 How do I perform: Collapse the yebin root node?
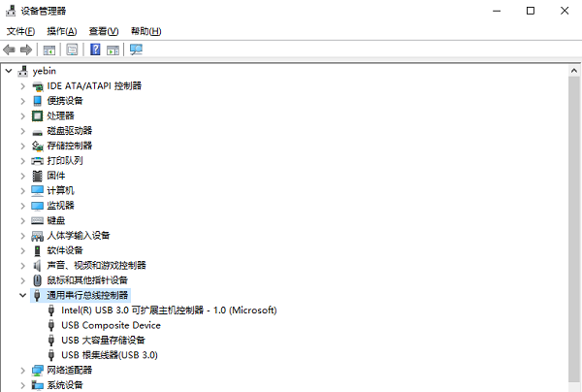(x=9, y=71)
